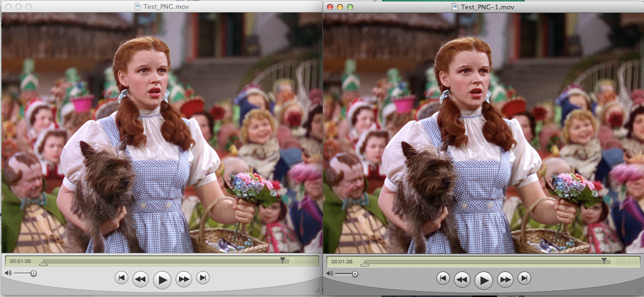Go to beginning of Test_PNG.mov
The image size is (644, 297).
pos(121,277)
